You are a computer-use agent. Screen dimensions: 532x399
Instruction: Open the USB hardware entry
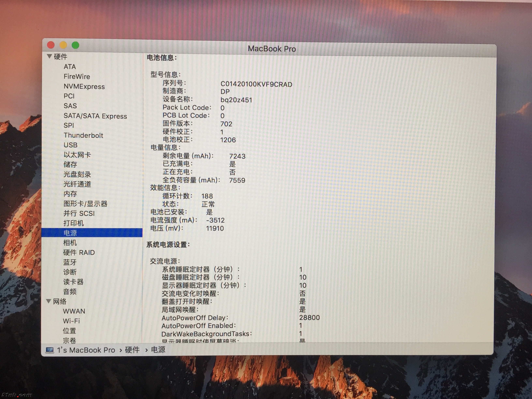70,145
